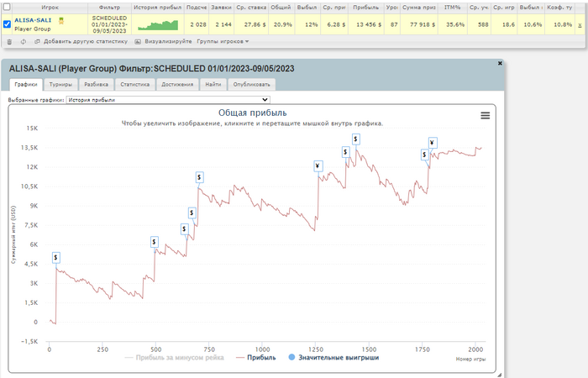This screenshot has height=378, width=588.
Task: Click the award star icon beside ALISA-SALI
Action: click(61, 21)
